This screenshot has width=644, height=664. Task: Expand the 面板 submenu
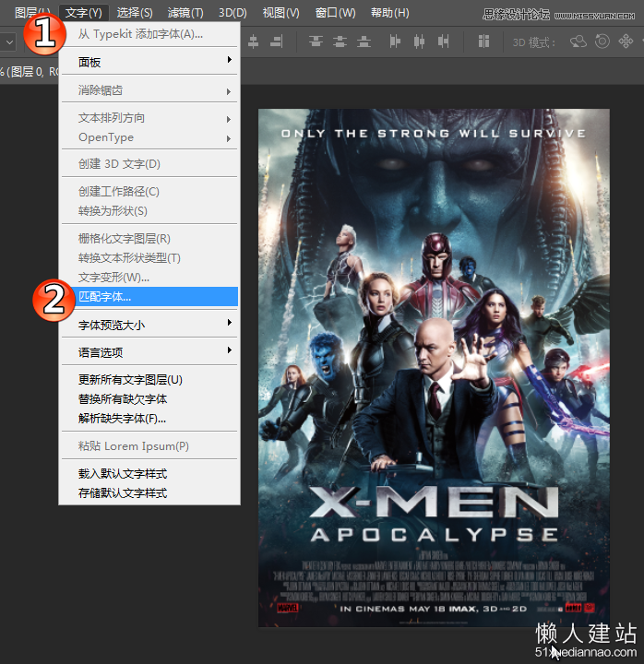pos(149,63)
